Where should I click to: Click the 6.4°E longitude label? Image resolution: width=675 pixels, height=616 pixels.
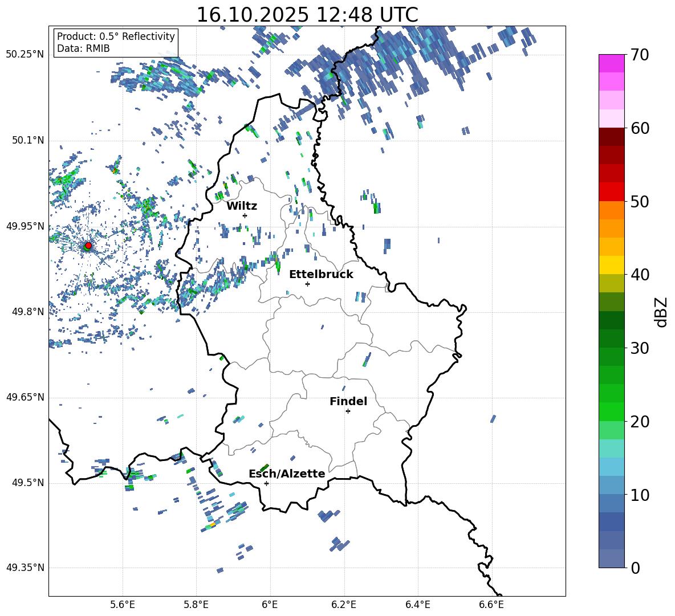(418, 605)
